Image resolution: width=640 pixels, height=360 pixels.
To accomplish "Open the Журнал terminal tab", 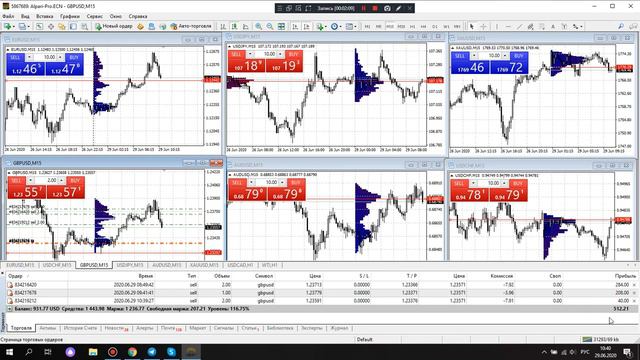I will click(339, 328).
